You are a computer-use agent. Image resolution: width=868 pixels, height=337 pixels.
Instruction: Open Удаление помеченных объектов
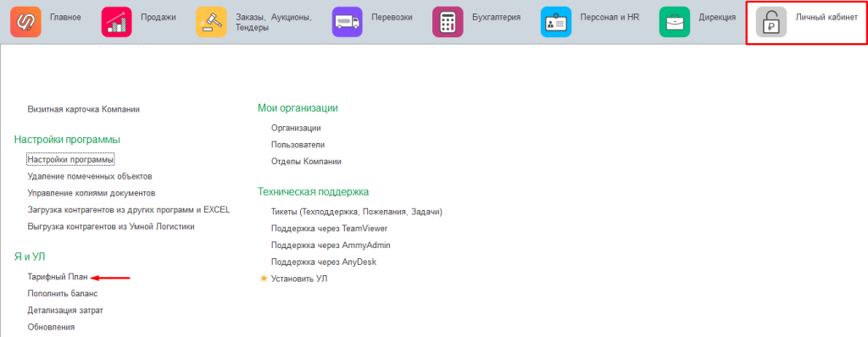(x=90, y=176)
